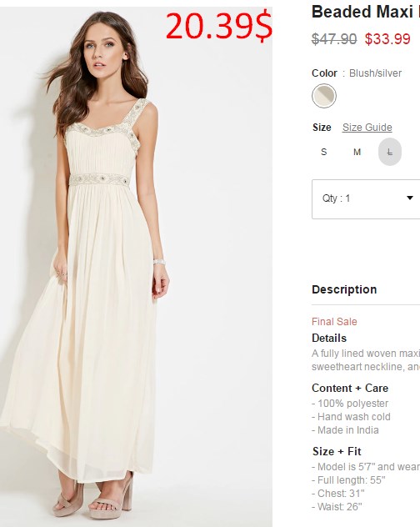The image size is (420, 527).
Task: Click the Details heading
Action: (x=329, y=338)
